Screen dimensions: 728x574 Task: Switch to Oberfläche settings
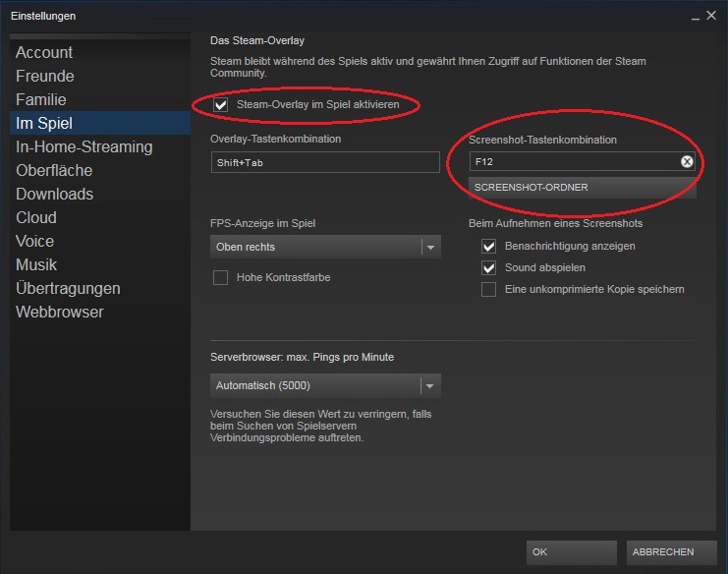(100, 170)
